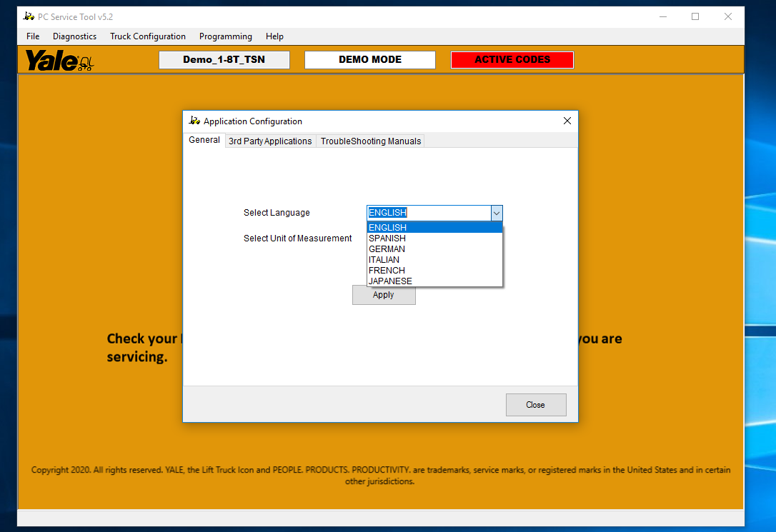Click the Close button on the dialog

point(536,405)
